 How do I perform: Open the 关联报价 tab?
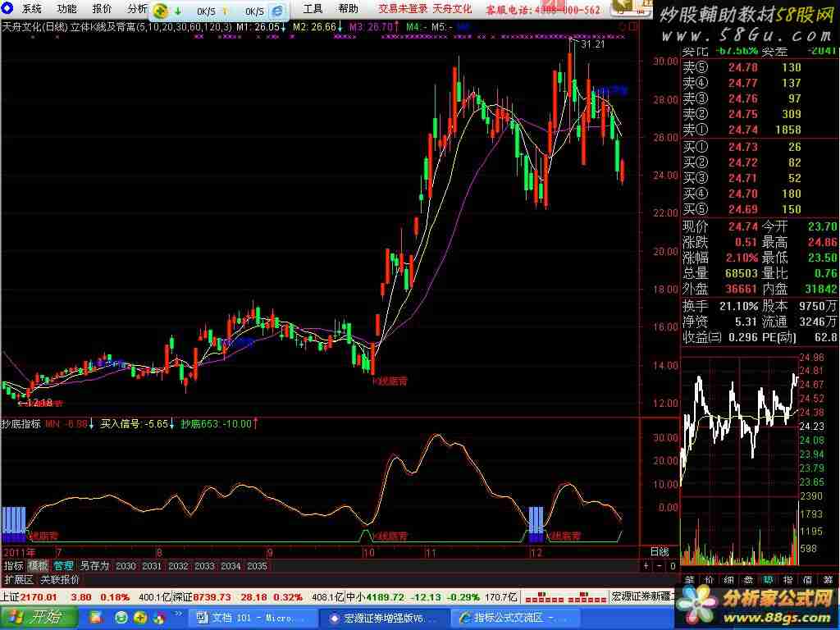click(60, 580)
